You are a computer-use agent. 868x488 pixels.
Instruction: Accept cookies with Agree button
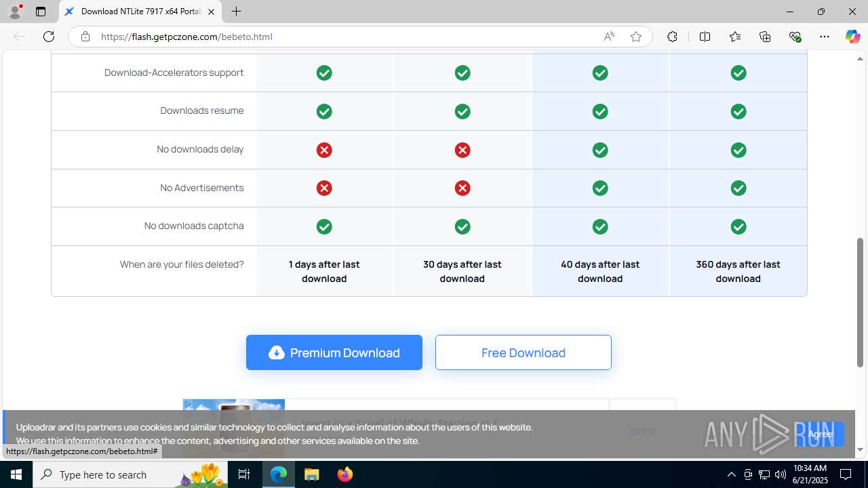point(820,434)
